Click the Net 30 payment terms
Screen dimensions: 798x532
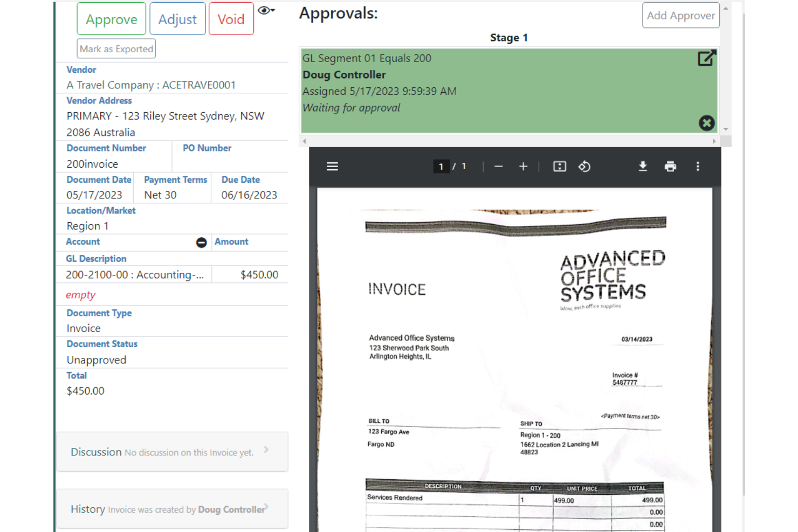click(160, 195)
